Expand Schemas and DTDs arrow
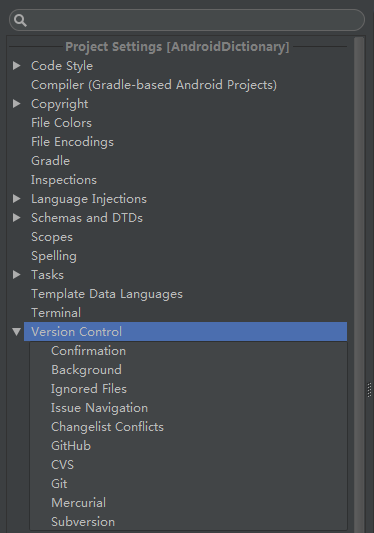Screen dimensions: 374x533 pyautogui.click(x=16, y=218)
